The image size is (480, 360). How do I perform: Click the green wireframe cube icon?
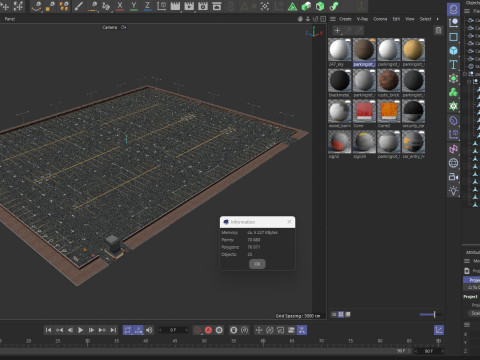320,6
